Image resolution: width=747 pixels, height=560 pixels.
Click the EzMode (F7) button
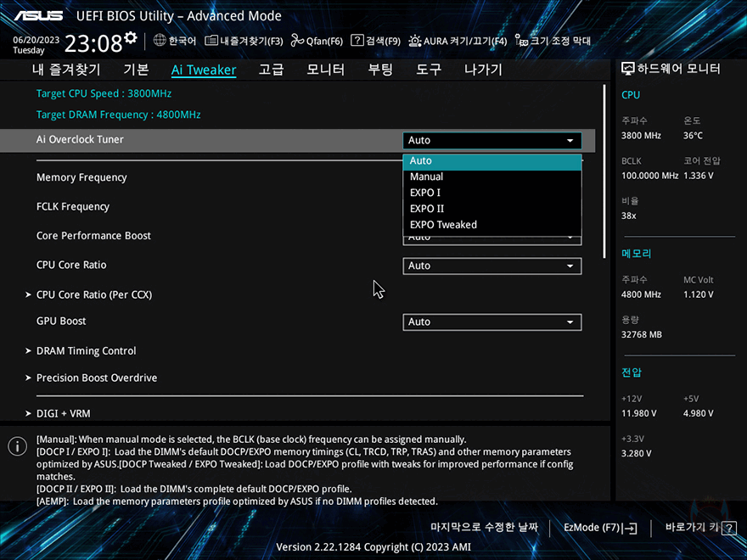pyautogui.click(x=600, y=528)
